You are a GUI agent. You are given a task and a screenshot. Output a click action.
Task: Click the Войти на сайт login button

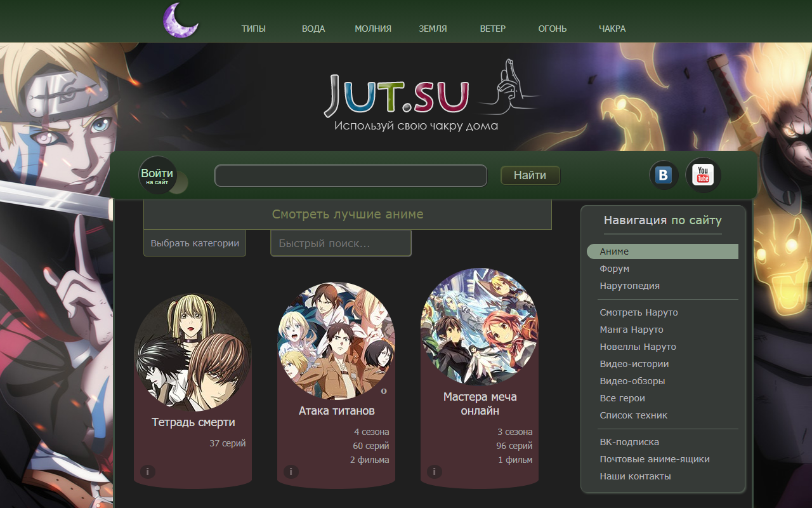pyautogui.click(x=157, y=175)
